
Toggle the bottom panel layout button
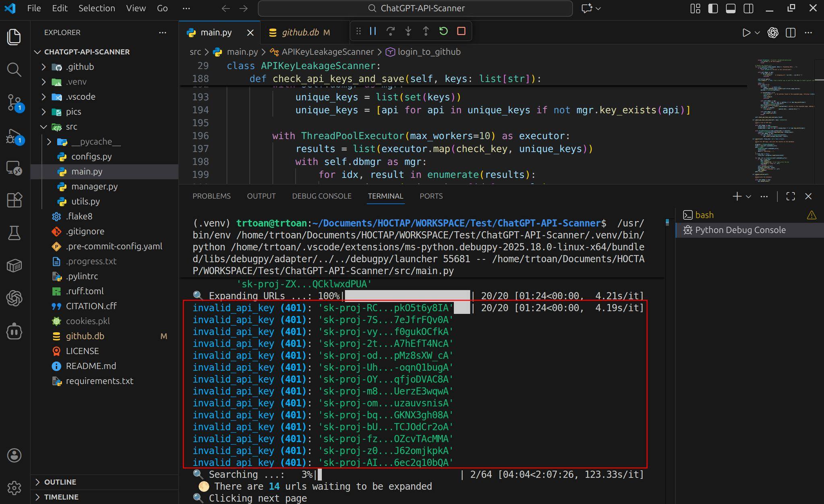coord(731,8)
